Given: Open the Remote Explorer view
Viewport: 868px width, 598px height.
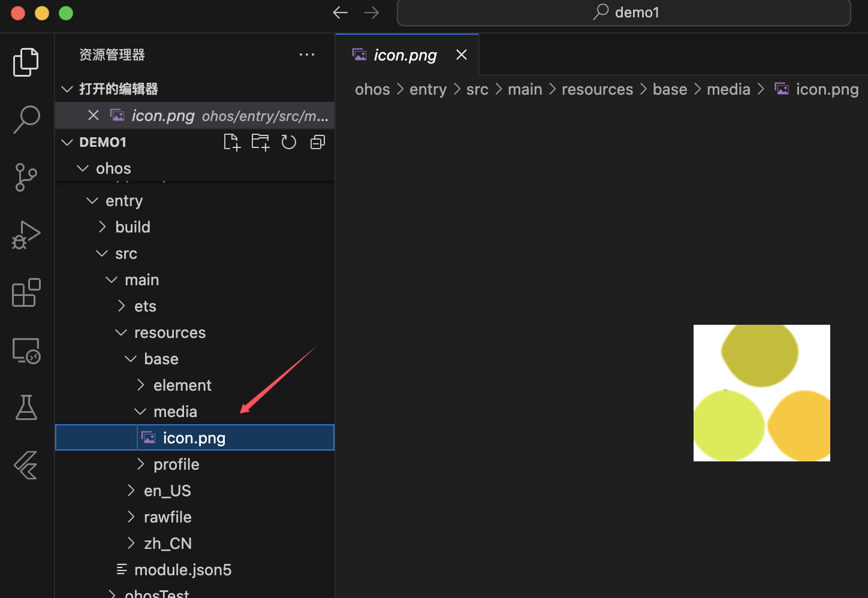Looking at the screenshot, I should coord(26,351).
